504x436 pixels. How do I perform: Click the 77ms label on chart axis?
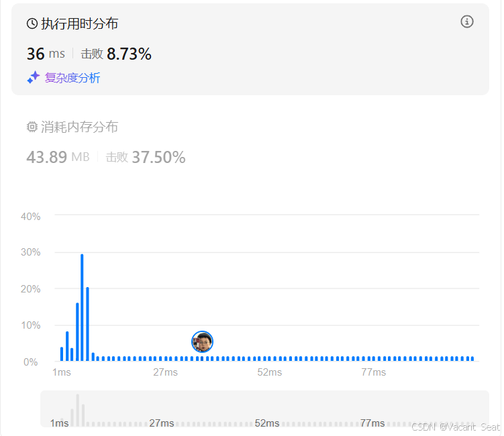tap(374, 372)
